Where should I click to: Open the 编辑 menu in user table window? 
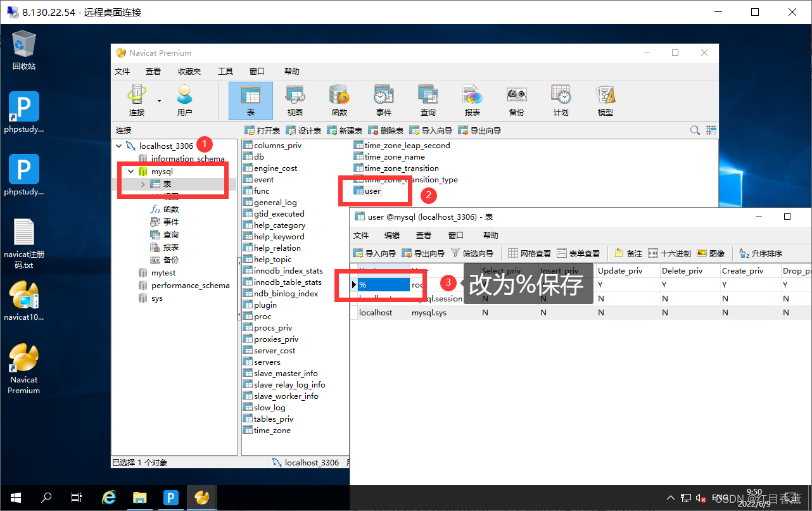click(392, 235)
